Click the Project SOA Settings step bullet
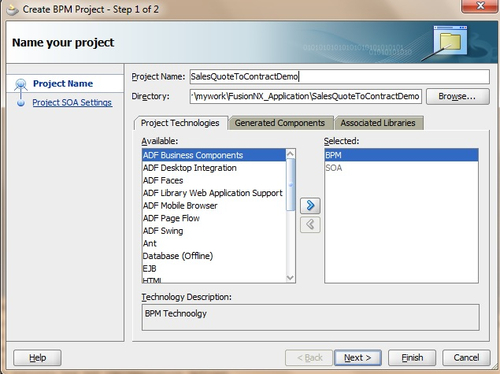 pos(21,103)
